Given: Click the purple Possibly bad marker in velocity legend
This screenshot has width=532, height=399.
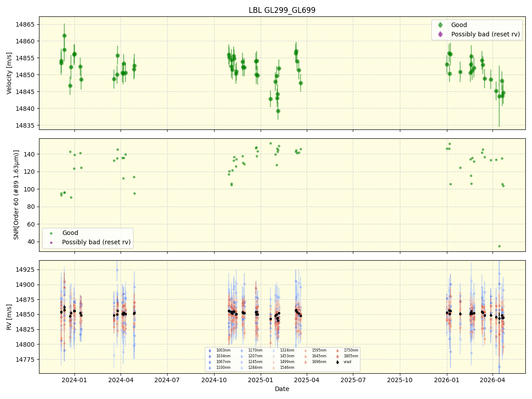Looking at the screenshot, I should point(440,34).
